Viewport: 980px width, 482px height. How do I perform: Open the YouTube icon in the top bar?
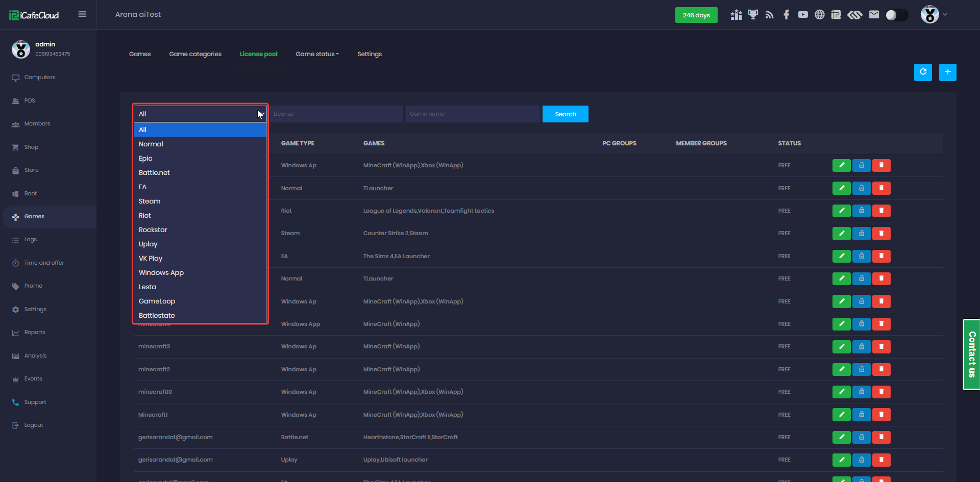[802, 15]
